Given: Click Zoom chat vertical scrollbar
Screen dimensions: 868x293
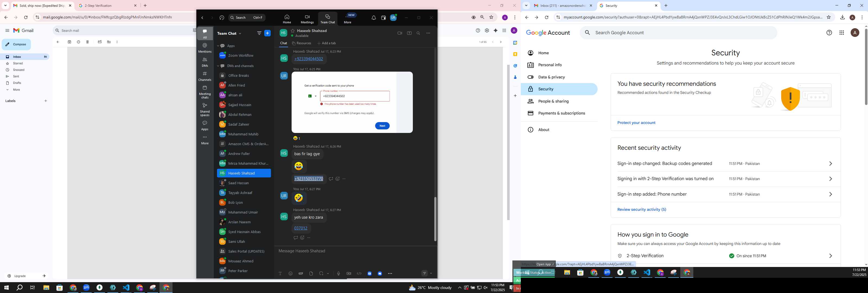Looking at the screenshot, I should tap(435, 219).
